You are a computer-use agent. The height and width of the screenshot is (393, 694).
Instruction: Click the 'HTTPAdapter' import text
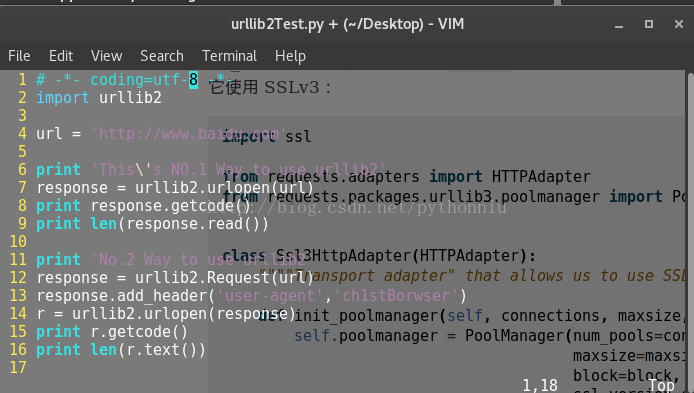[x=541, y=177]
